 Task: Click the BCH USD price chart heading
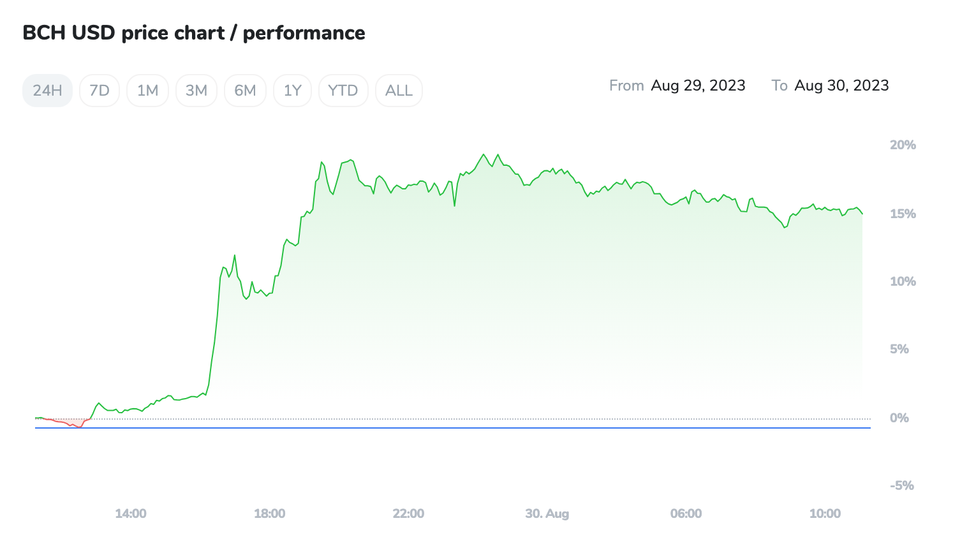(194, 33)
